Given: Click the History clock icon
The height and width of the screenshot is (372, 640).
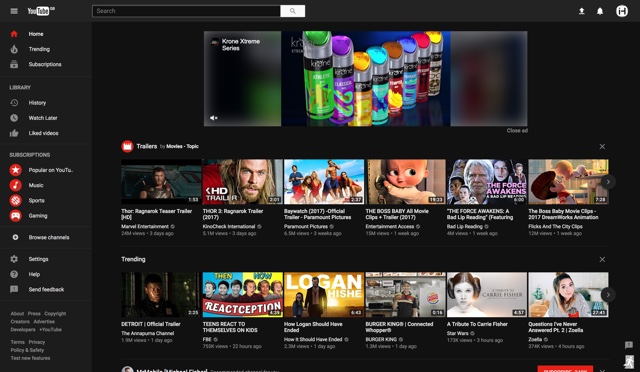Looking at the screenshot, I should [x=14, y=102].
